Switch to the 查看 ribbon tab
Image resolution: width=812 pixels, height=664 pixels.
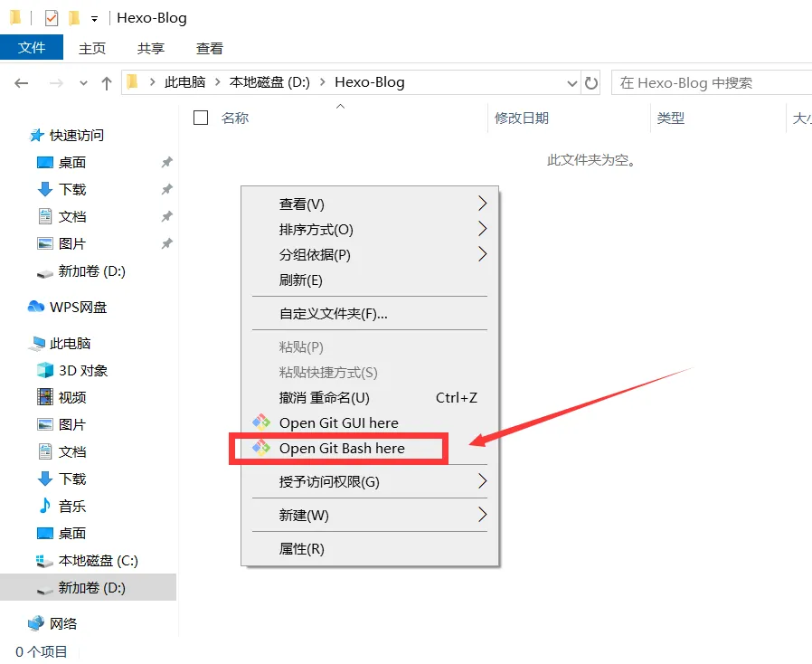[209, 48]
